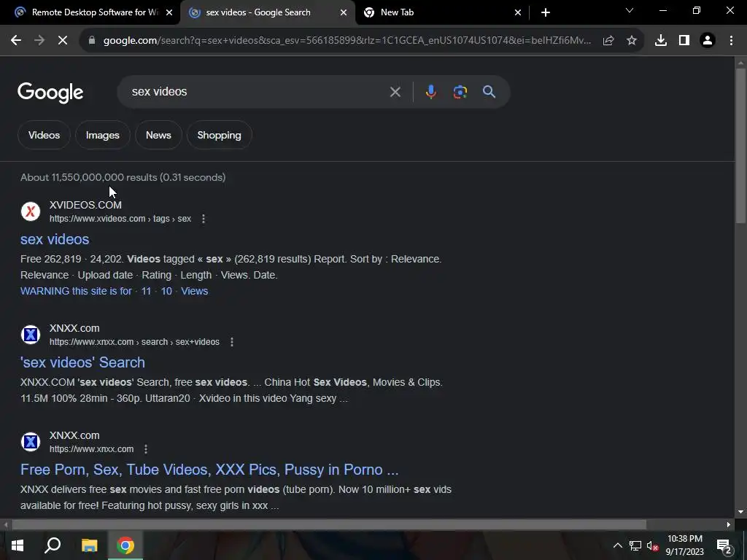Expand the tab search chevron
747x560 pixels.
630,10
